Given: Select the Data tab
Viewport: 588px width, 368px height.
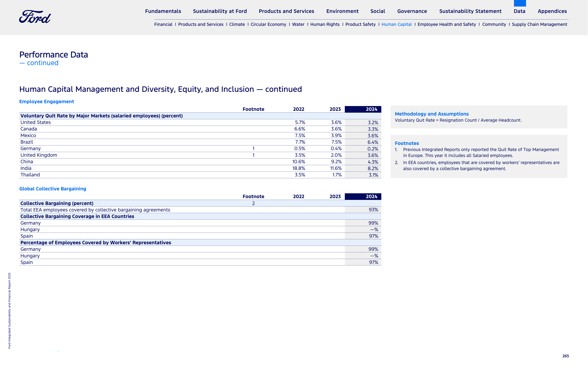Looking at the screenshot, I should click(x=519, y=11).
